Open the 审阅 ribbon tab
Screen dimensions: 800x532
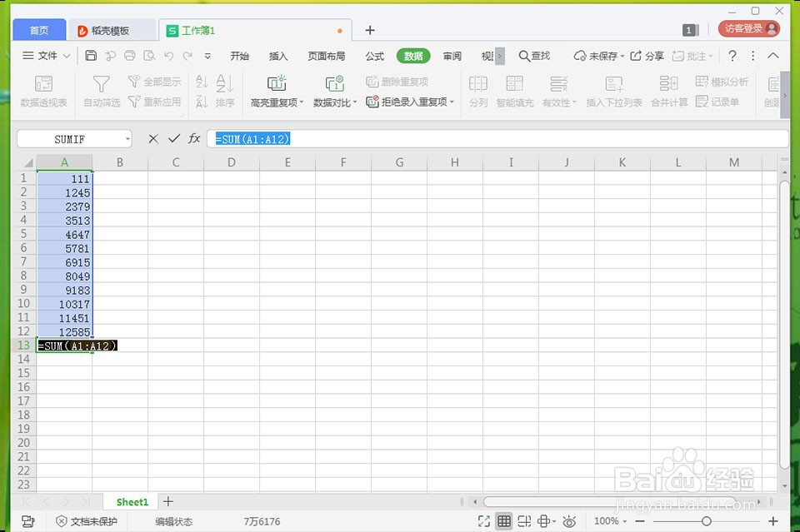pos(452,56)
